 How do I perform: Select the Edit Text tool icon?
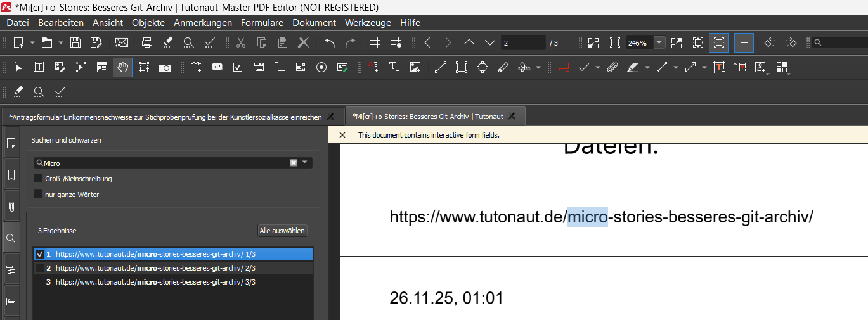[39, 67]
